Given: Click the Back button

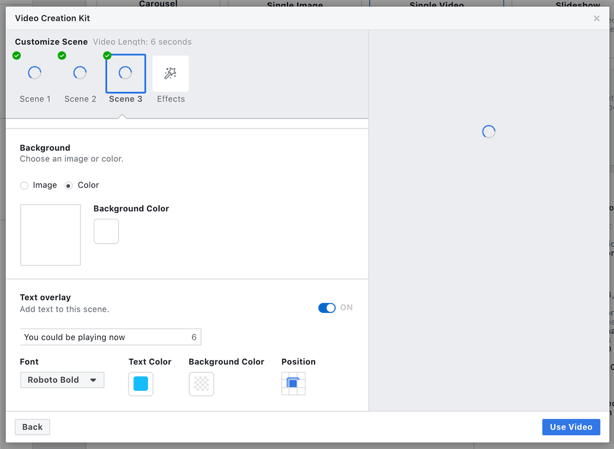Looking at the screenshot, I should 32,427.
